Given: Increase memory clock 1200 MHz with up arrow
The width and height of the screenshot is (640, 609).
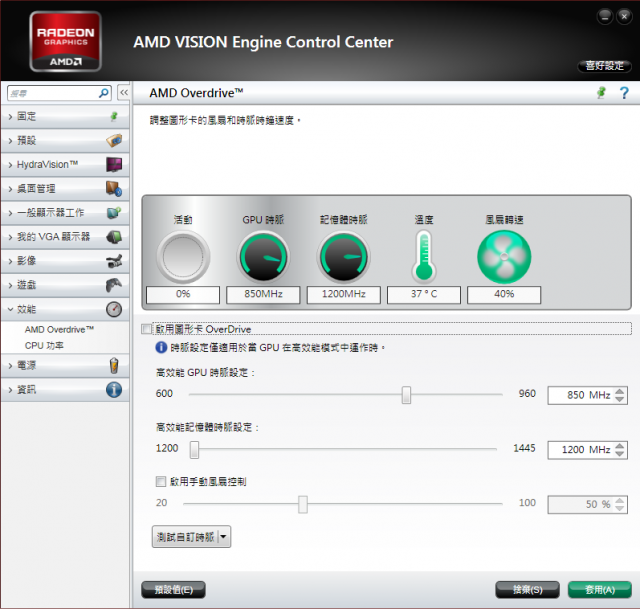Looking at the screenshot, I should pos(620,446).
